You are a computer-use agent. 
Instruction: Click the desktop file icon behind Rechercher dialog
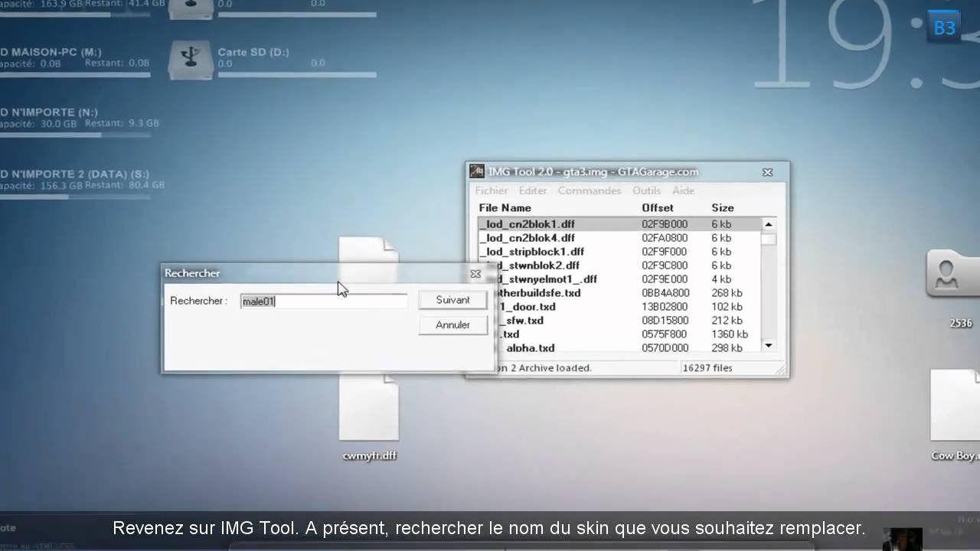(369, 251)
